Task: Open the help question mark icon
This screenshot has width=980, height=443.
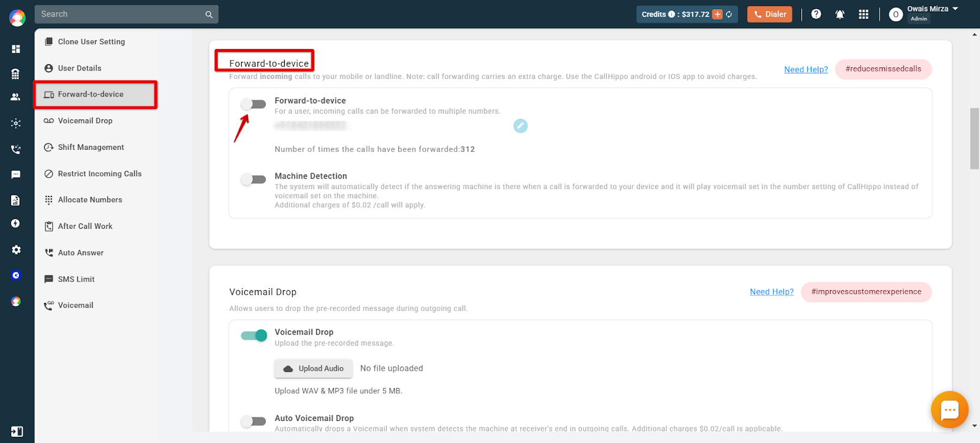Action: [816, 14]
